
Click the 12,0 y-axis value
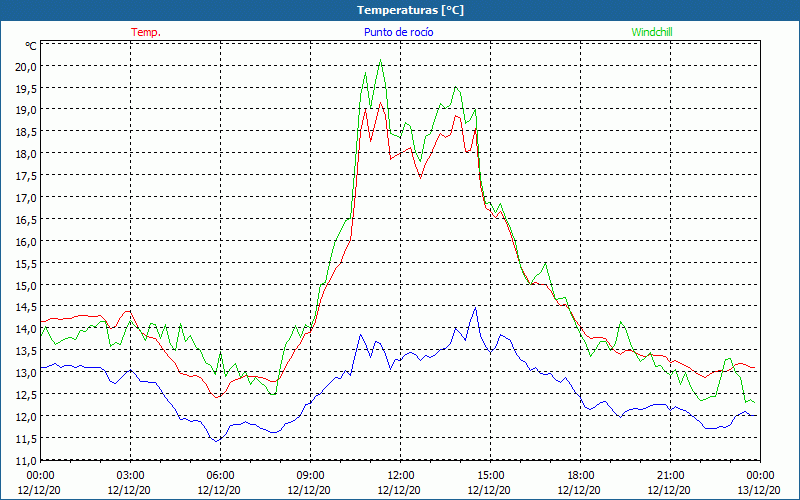click(27, 417)
